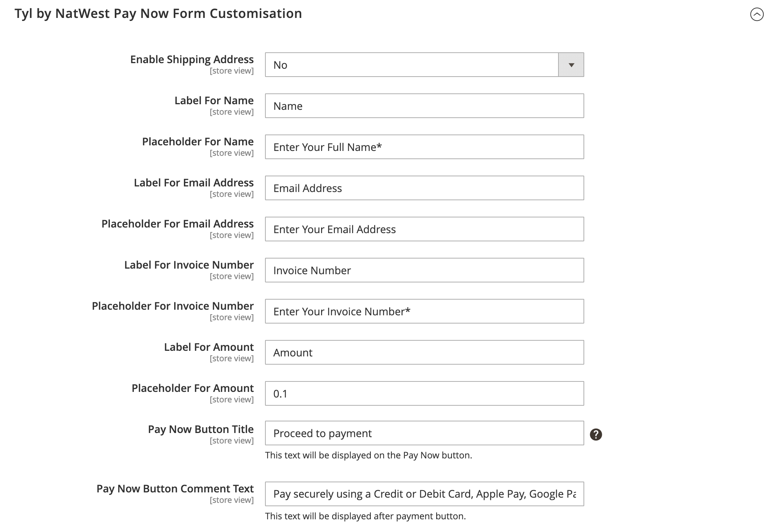773x532 pixels.
Task: Click the Pay Now Button Comment Text field
Action: pyautogui.click(x=424, y=494)
